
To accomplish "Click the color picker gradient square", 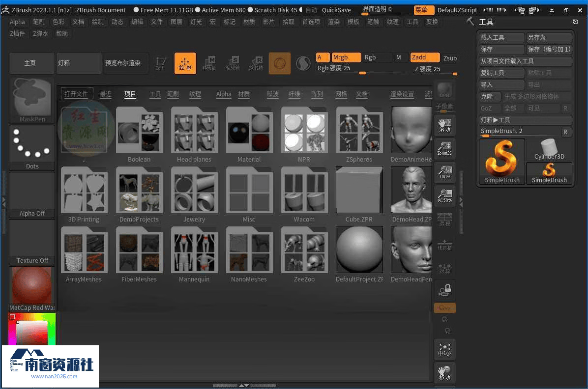I will point(32,333).
